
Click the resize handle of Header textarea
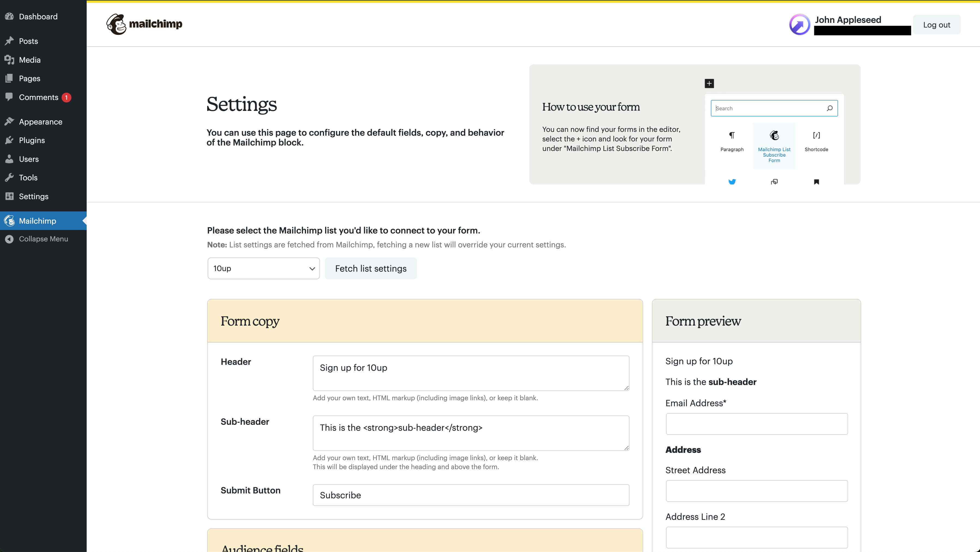coord(626,388)
